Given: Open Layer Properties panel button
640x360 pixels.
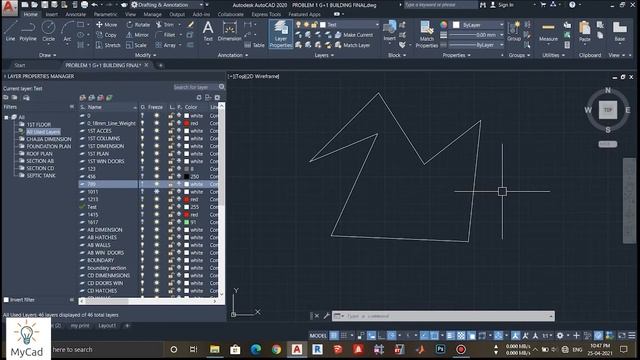Looking at the screenshot, I should 280,34.
